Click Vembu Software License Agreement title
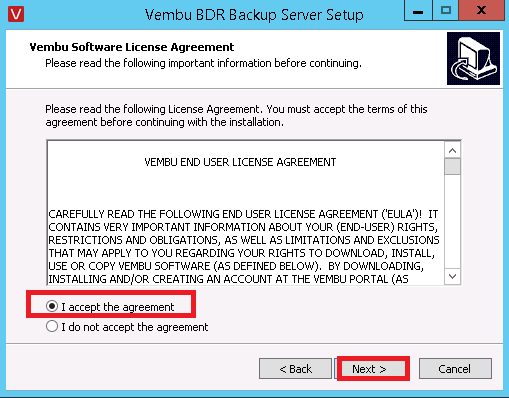 [x=132, y=47]
